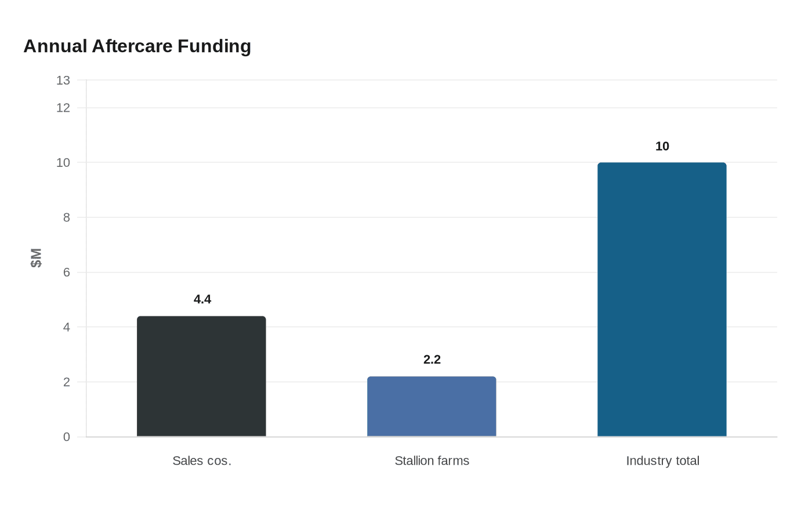Click the Stallion farms blue bar

tap(432, 406)
